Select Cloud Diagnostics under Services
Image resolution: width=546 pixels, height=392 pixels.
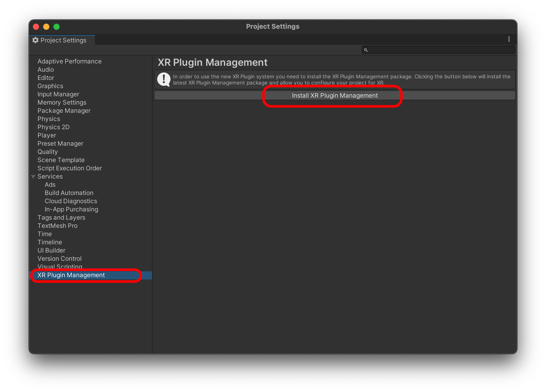[x=71, y=201]
